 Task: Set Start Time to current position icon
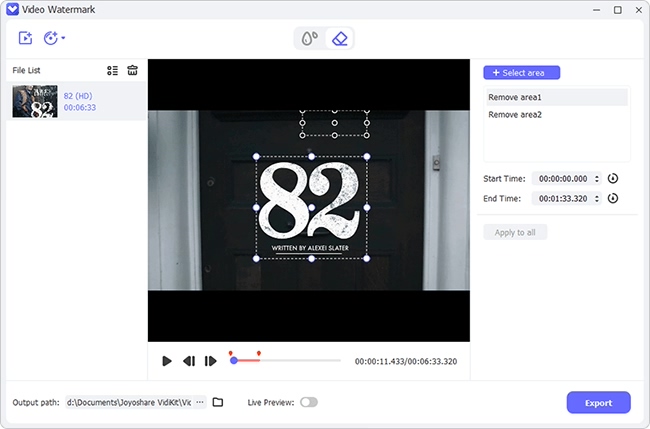click(x=613, y=178)
